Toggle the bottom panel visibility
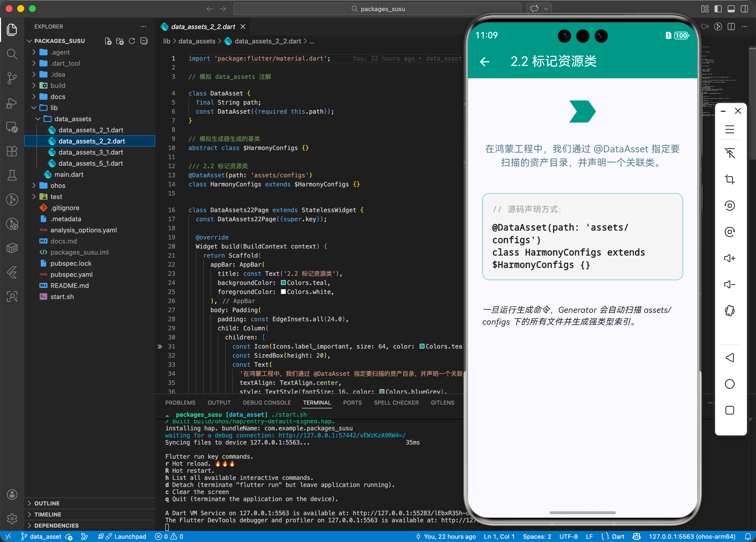Screen dimensions: 756x542 click(731, 9)
